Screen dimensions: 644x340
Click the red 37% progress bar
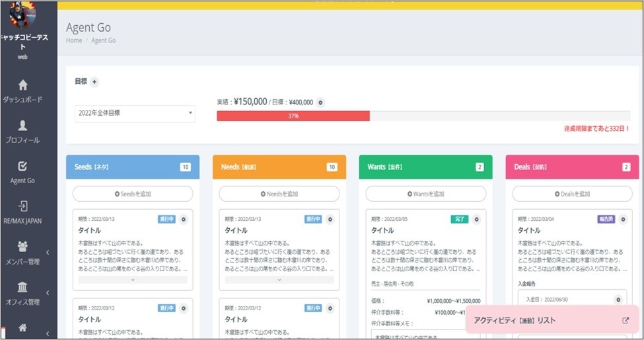pos(293,116)
